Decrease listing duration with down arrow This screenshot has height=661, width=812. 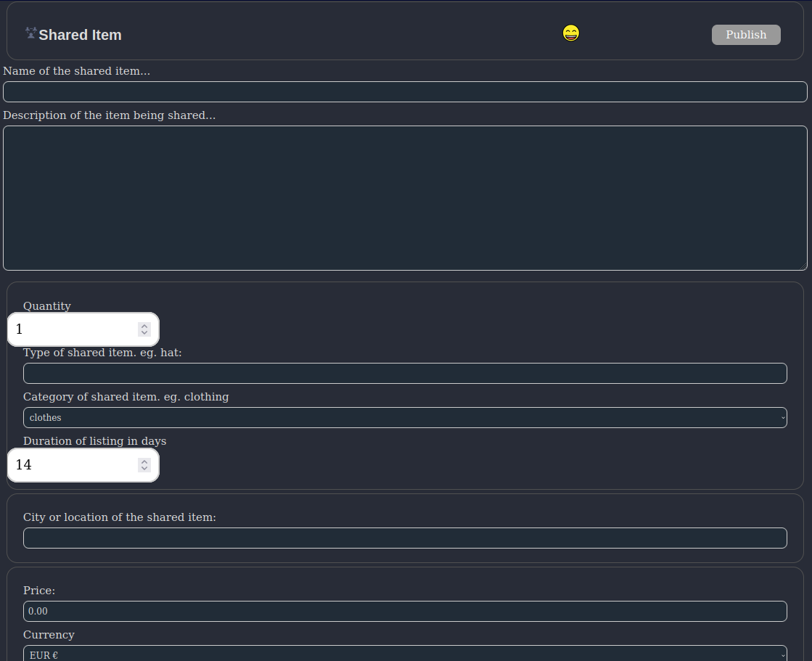pyautogui.click(x=144, y=469)
